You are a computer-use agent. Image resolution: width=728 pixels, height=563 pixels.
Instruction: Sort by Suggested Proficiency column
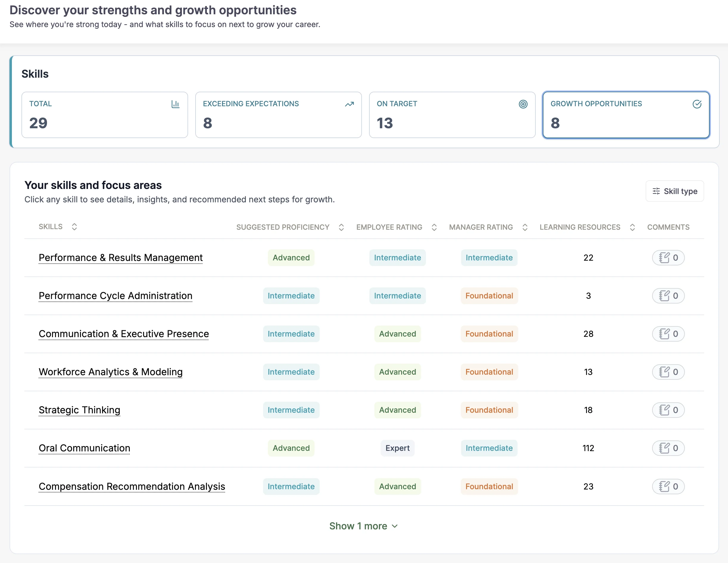click(341, 227)
